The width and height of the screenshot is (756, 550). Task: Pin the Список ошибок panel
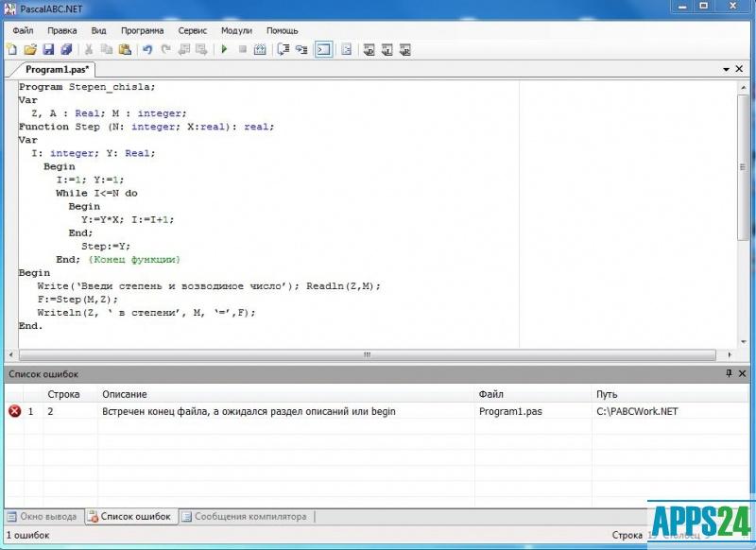point(729,373)
